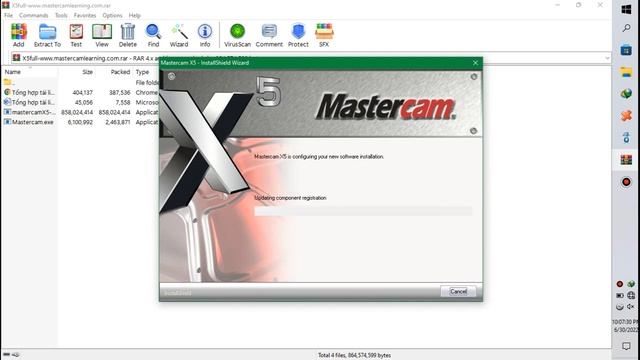This screenshot has width=640, height=360.
Task: Click the red recorder taskbar icon
Action: pos(626,182)
